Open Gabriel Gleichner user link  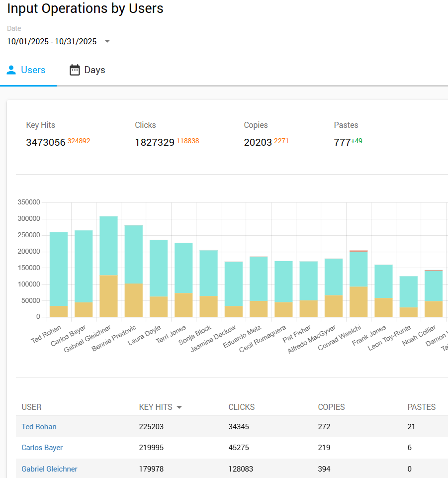coord(49,469)
